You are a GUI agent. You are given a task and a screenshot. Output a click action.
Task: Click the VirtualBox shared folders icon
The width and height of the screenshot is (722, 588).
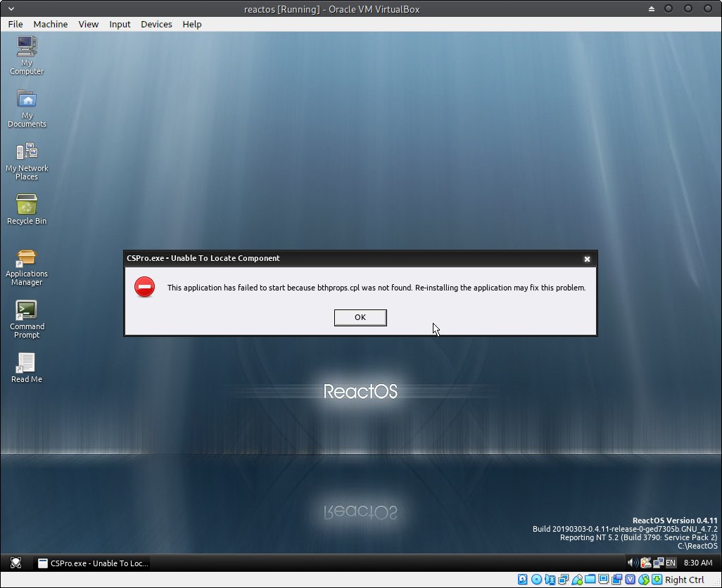[x=590, y=579]
